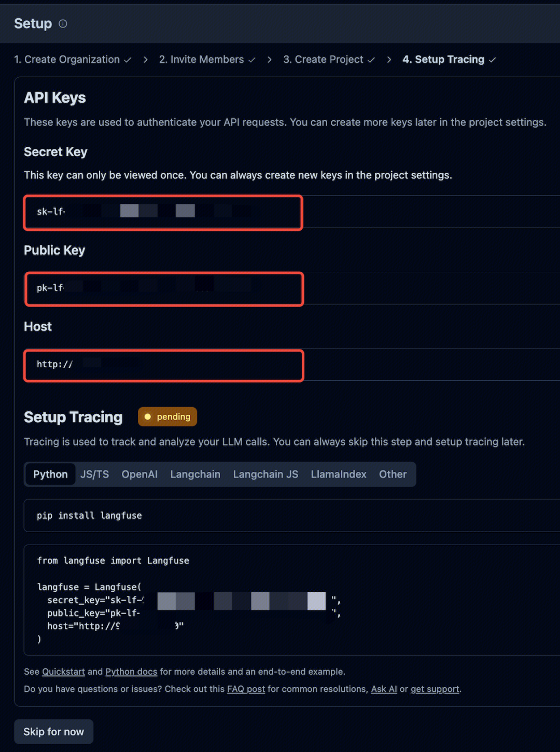Switch to the JS/TS tab

(x=94, y=474)
